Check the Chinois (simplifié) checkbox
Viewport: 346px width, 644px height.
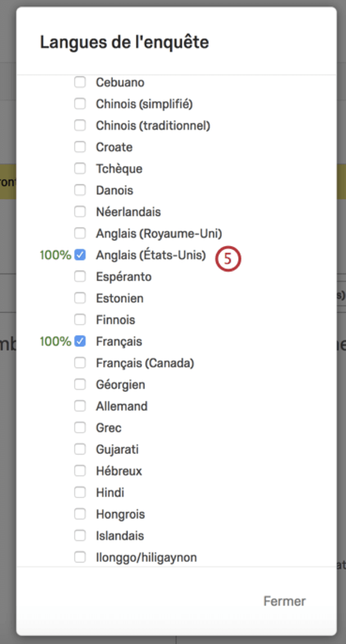coord(80,104)
